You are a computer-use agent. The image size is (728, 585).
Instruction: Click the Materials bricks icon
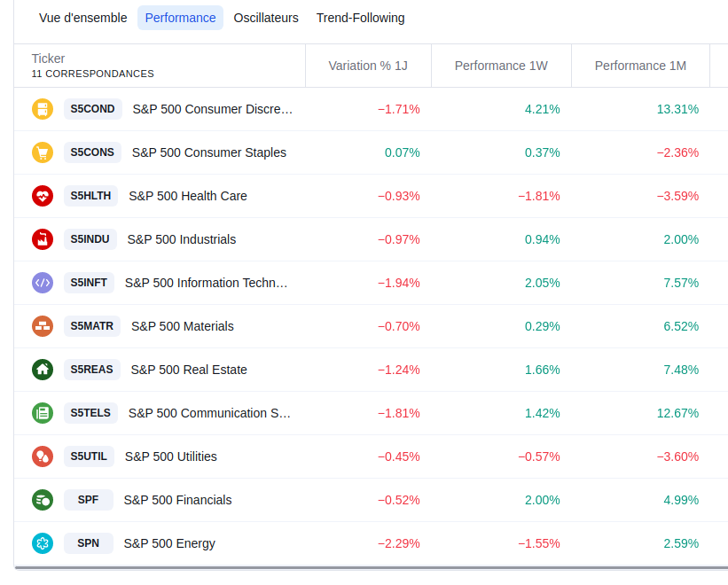pos(43,326)
